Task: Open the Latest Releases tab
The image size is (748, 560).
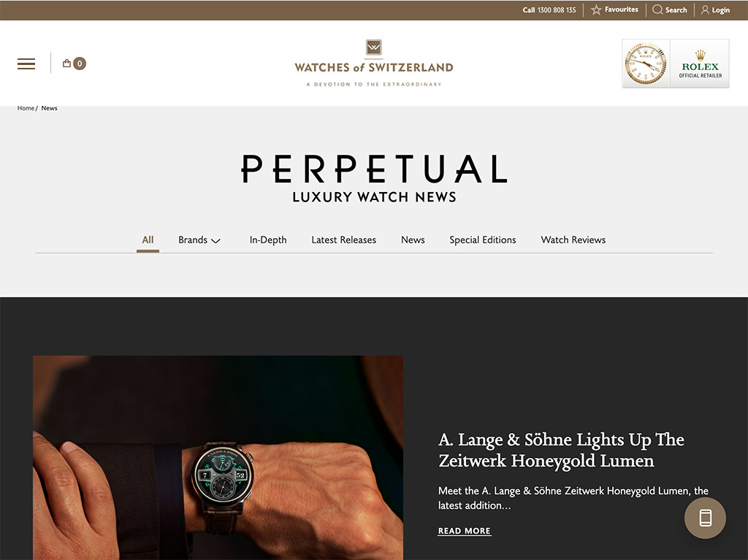Action: click(343, 240)
